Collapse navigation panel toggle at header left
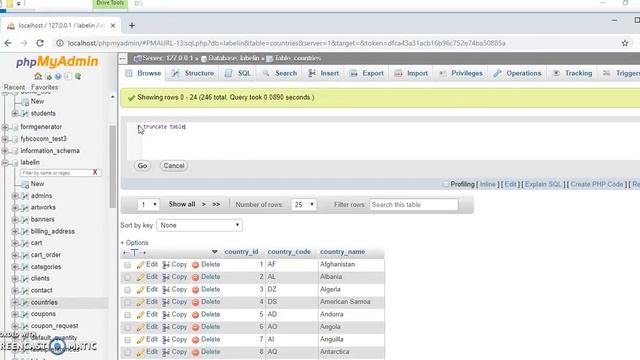Screen dimensions: 640x360 pyautogui.click(x=123, y=58)
